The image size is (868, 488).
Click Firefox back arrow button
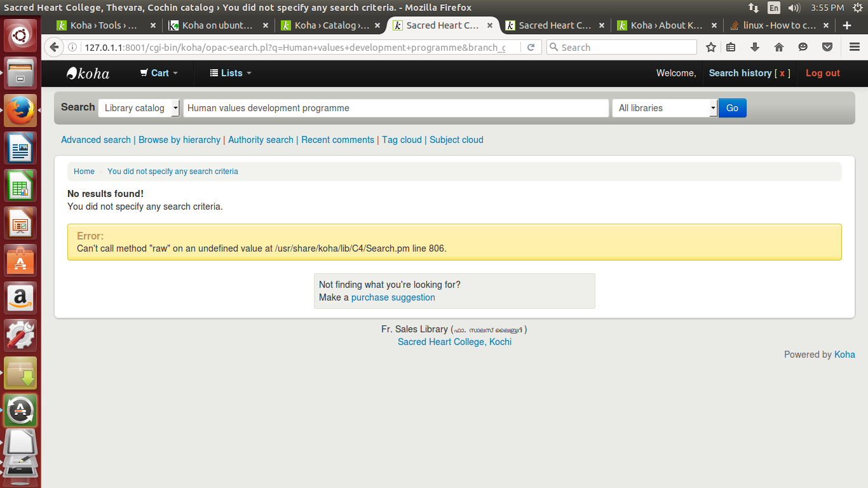(54, 47)
